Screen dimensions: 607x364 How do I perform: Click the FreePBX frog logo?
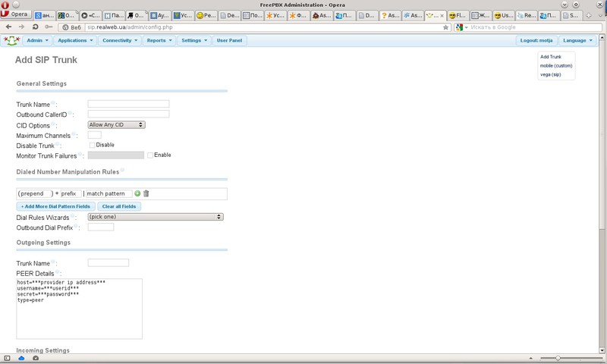11,40
